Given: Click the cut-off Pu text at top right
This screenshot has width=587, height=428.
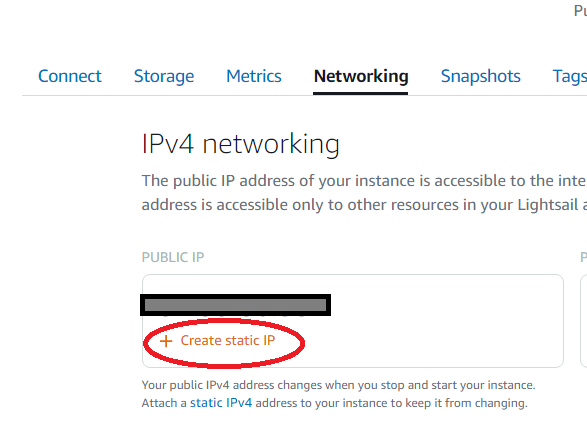Looking at the screenshot, I should (580, 11).
